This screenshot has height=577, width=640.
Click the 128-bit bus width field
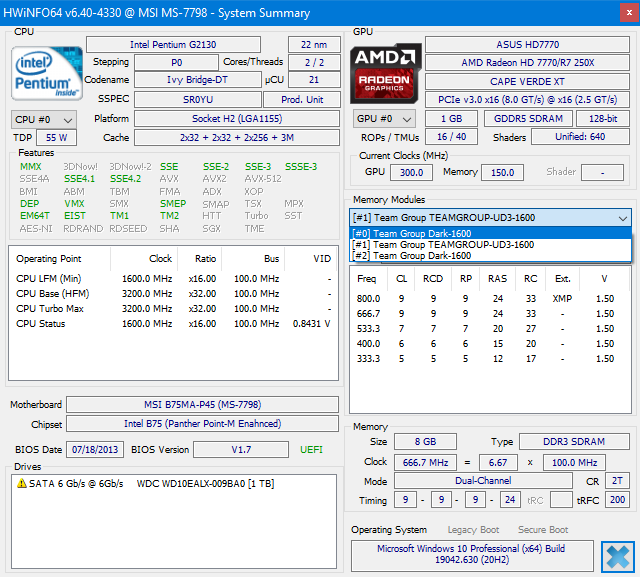pyautogui.click(x=603, y=119)
